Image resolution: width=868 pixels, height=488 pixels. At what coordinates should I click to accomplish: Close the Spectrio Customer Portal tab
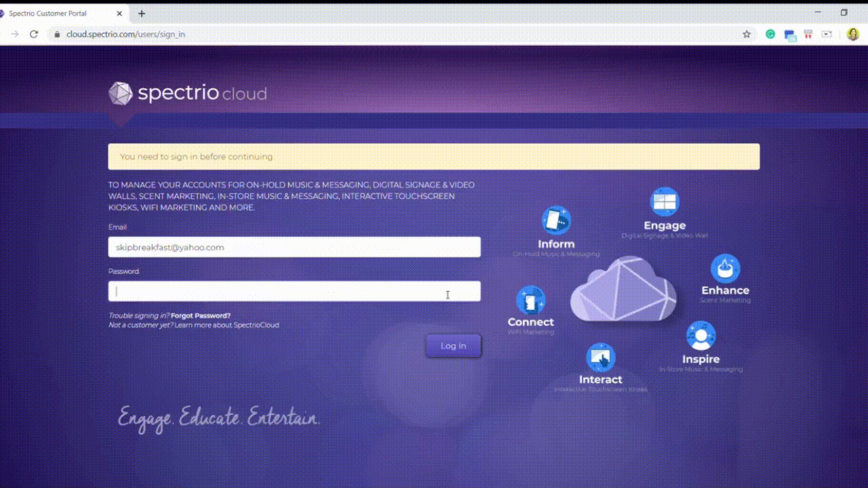click(x=121, y=14)
